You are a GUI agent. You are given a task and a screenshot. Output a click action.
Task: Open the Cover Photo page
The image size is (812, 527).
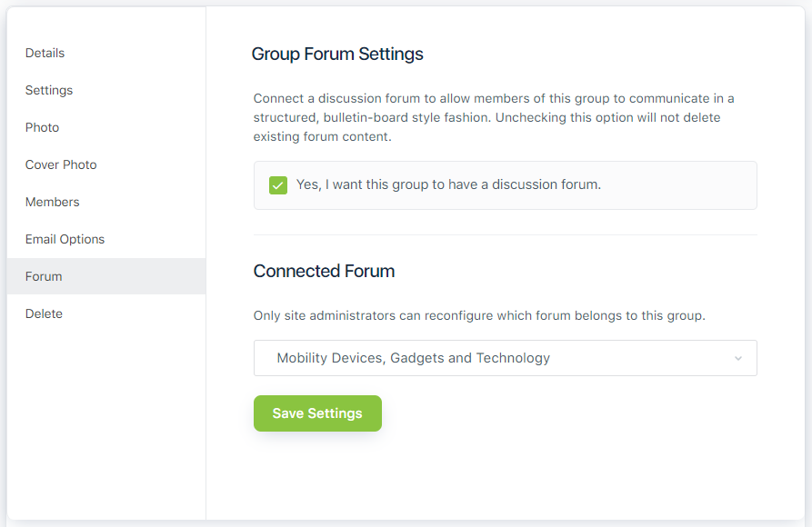click(x=61, y=164)
